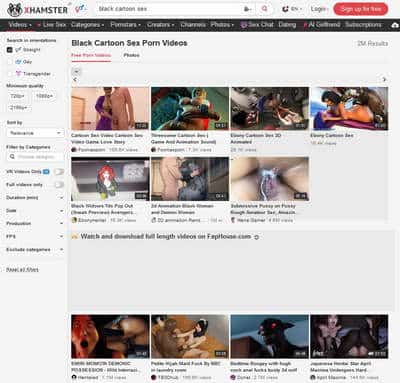The height and width of the screenshot is (383, 400).
Task: Open the Sort by Relevance dropdown
Action: click(x=35, y=133)
